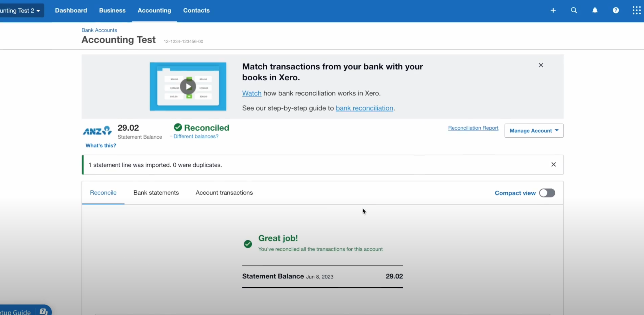Click the bottom Statement Balance 29.02 amount
Viewport: 644px width, 315px height.
pyautogui.click(x=394, y=276)
